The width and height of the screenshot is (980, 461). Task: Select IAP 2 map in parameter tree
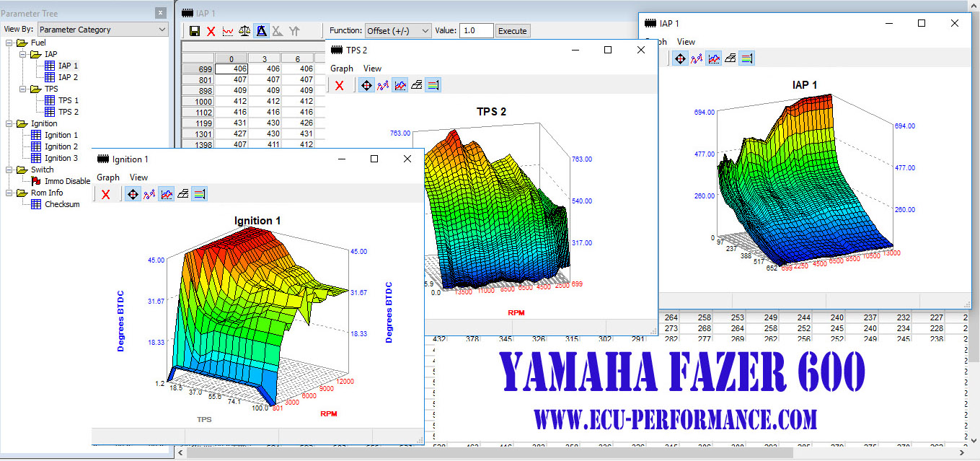[68, 77]
